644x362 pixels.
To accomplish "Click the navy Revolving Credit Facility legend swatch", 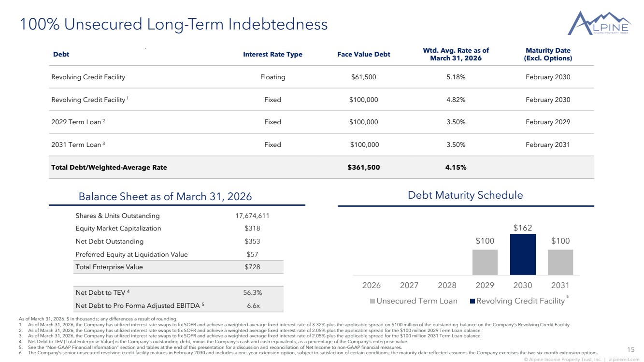I will click(472, 301).
